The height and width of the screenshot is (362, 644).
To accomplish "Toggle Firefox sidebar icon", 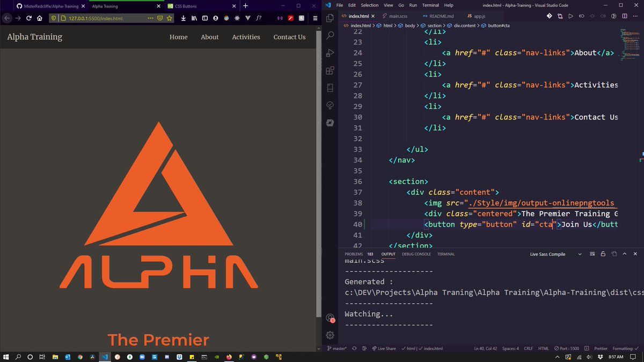I will (204, 18).
